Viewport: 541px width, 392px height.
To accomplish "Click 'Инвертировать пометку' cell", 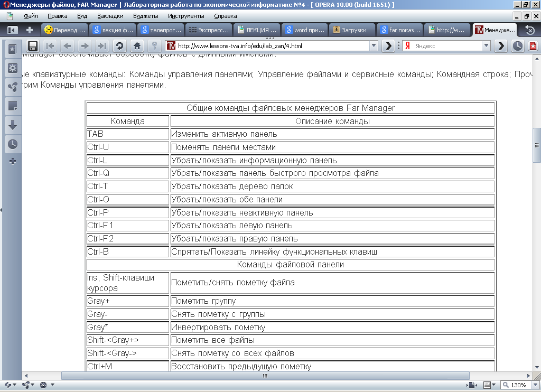I will (x=332, y=327).
